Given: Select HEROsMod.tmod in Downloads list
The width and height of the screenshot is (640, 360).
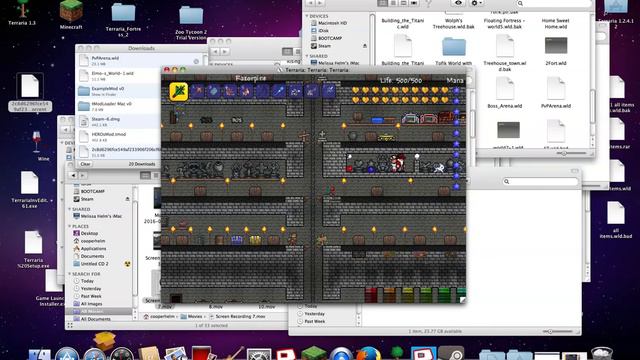Looking at the screenshot, I should [x=119, y=136].
